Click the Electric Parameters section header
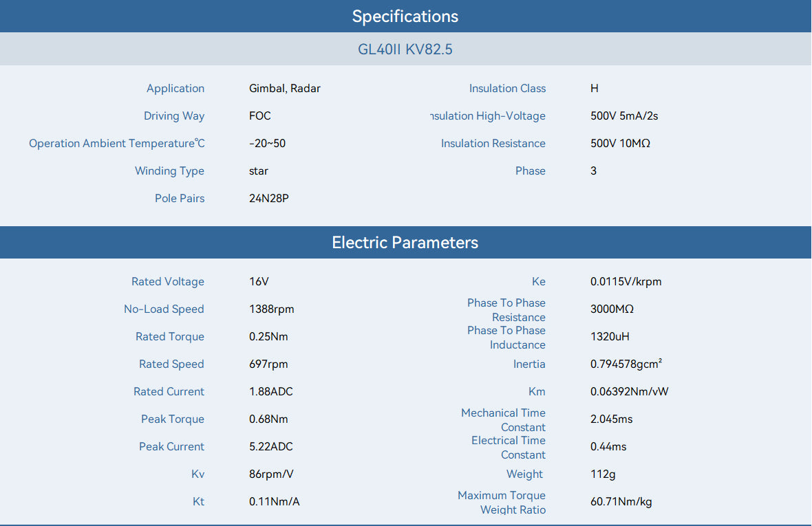812x526 pixels. pyautogui.click(x=405, y=242)
